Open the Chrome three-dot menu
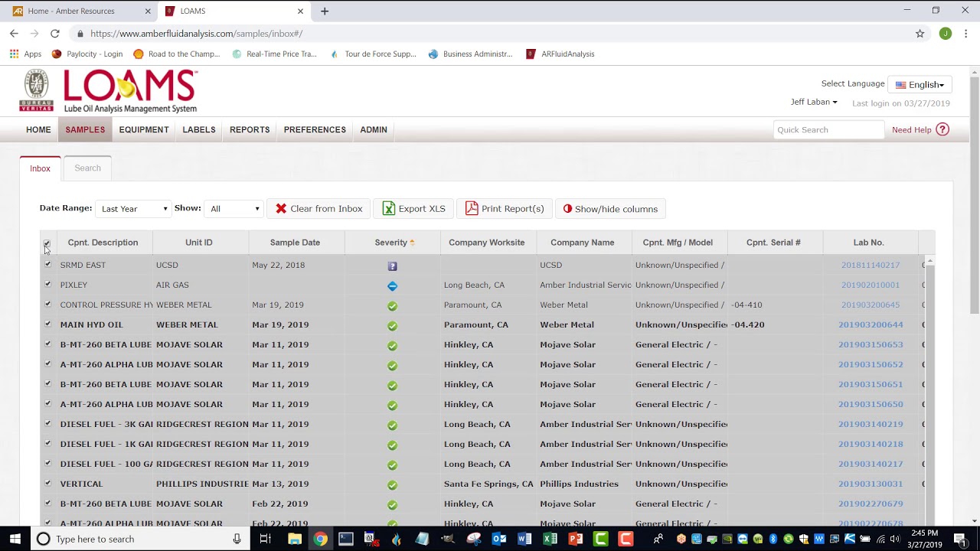This screenshot has width=980, height=551. [x=966, y=34]
